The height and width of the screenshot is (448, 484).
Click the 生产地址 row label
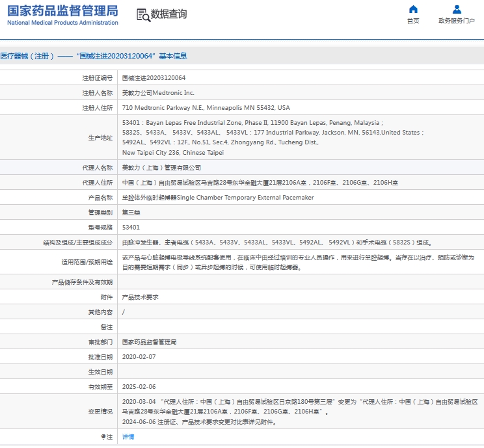pyautogui.click(x=101, y=138)
